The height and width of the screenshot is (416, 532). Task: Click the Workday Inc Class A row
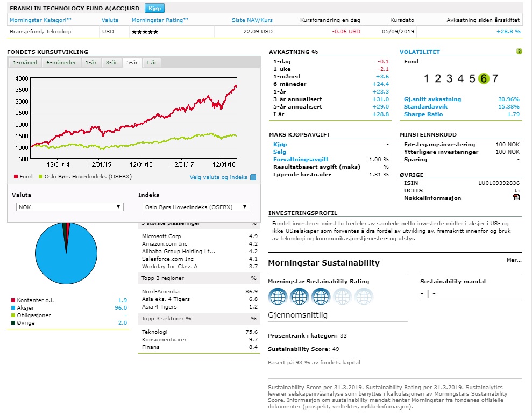(200, 266)
